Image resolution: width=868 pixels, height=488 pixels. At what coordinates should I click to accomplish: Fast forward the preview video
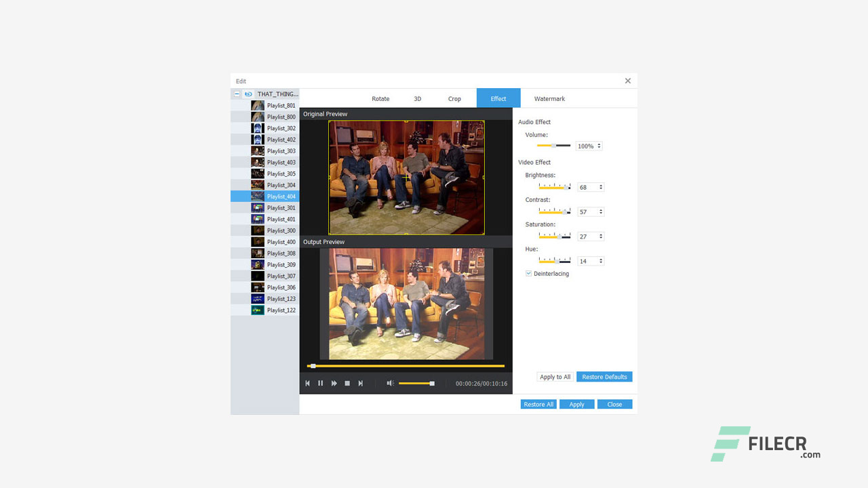pos(334,384)
